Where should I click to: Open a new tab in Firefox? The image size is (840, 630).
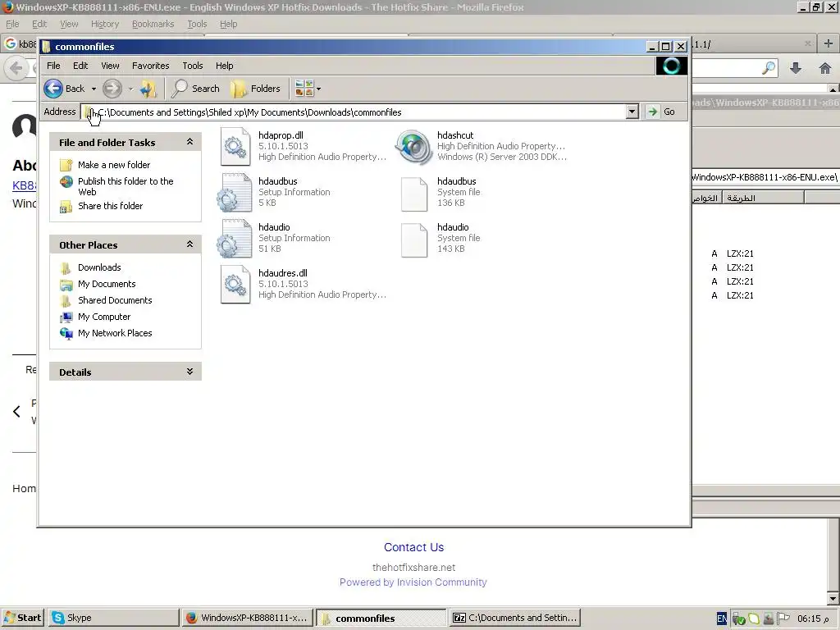tap(829, 43)
